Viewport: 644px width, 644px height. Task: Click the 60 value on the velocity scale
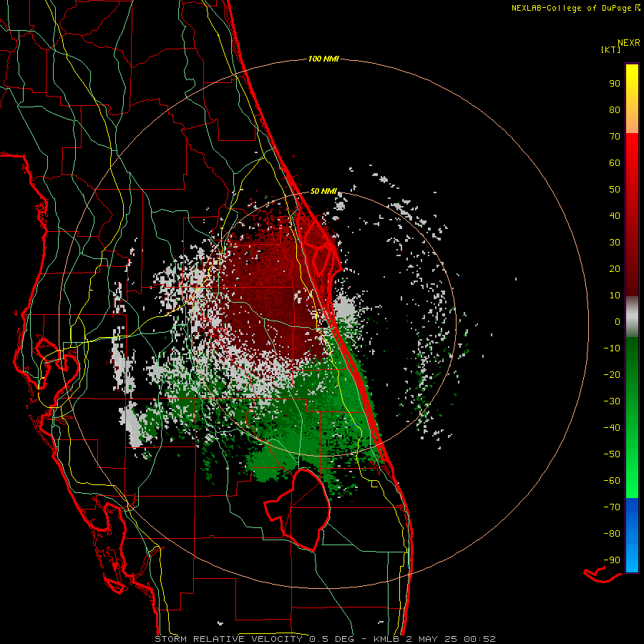[x=615, y=163]
